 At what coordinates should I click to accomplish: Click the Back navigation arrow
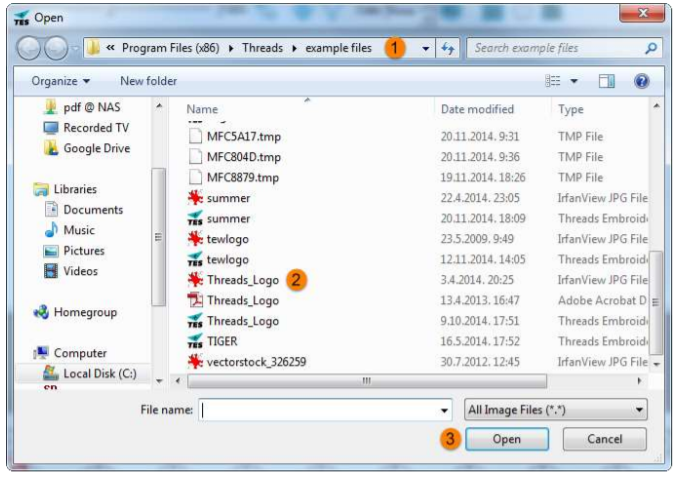(x=30, y=48)
